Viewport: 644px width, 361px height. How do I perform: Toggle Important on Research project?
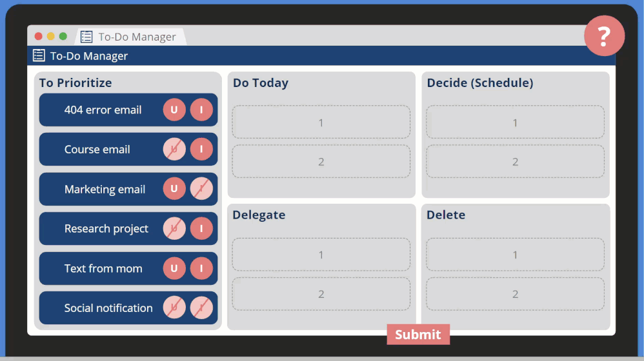click(x=201, y=229)
